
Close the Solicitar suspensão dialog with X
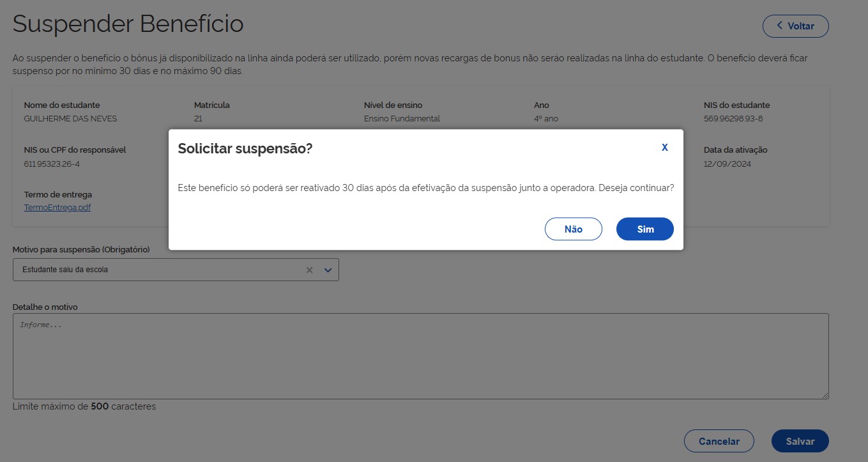[664, 148]
